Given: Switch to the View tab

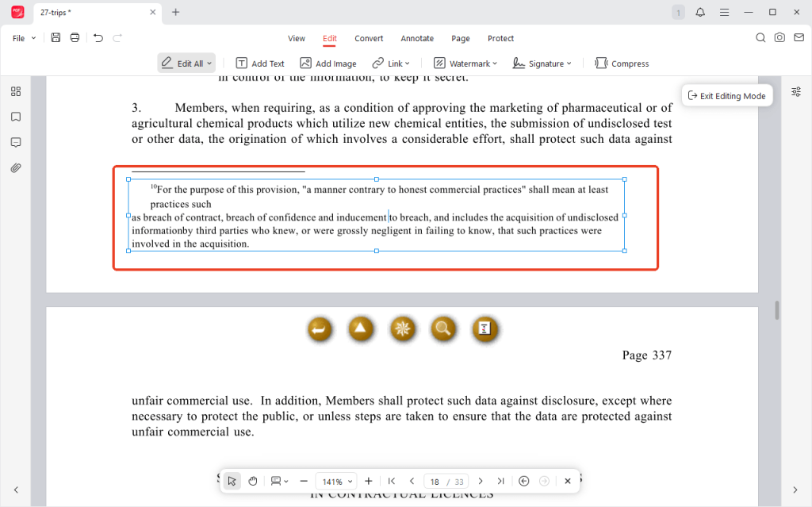Looking at the screenshot, I should [297, 38].
